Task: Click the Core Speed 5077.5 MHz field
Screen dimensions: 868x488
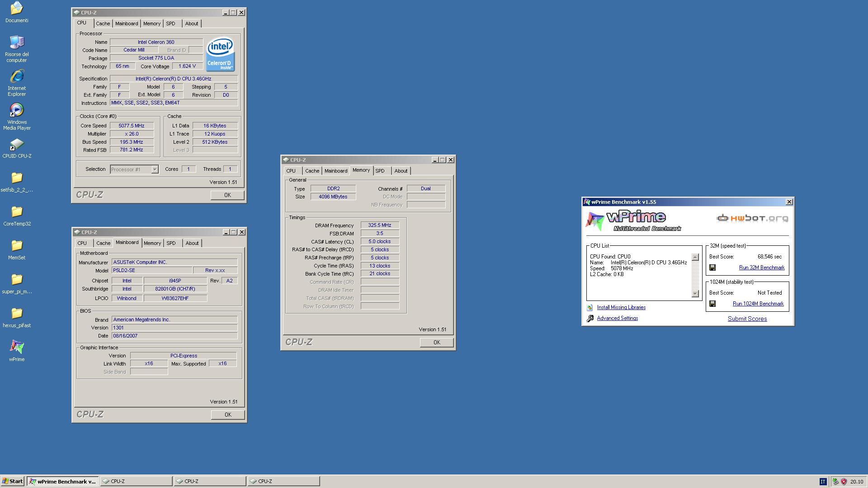Action: 132,126
